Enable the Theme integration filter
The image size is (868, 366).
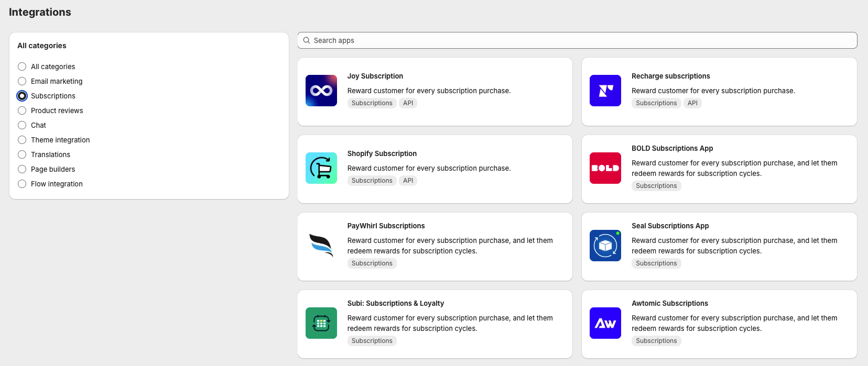(22, 140)
